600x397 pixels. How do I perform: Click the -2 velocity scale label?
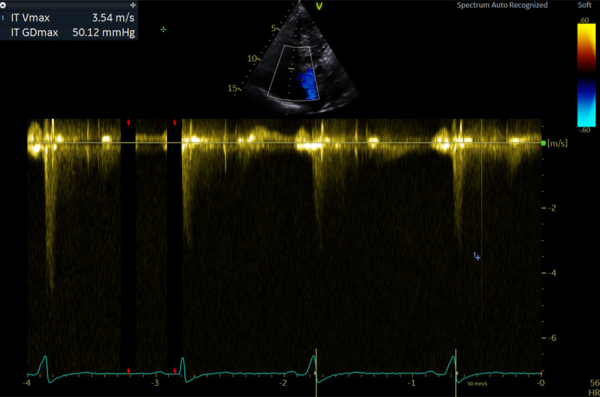[552, 208]
